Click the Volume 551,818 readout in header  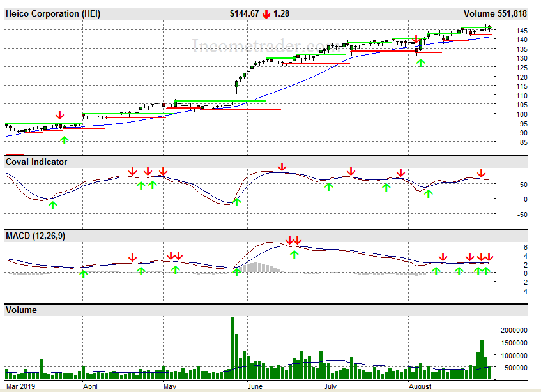495,14
